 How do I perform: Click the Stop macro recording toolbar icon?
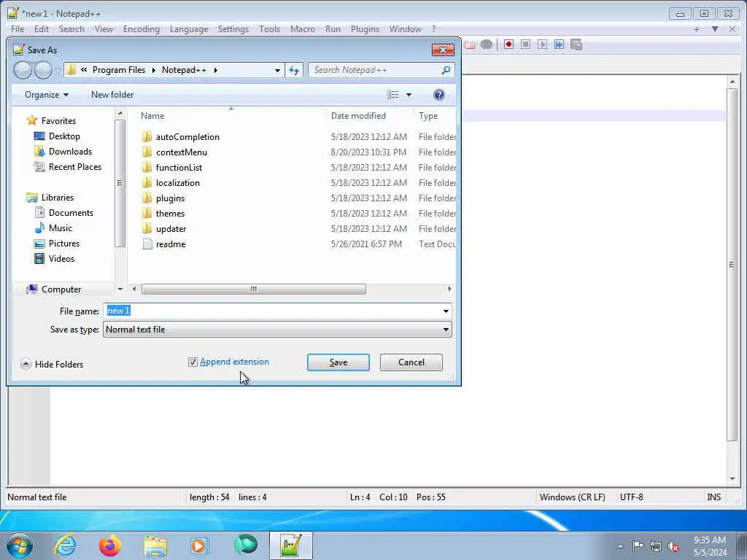[525, 44]
